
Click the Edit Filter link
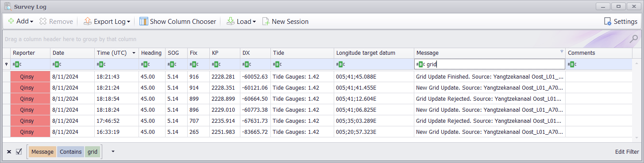627,152
